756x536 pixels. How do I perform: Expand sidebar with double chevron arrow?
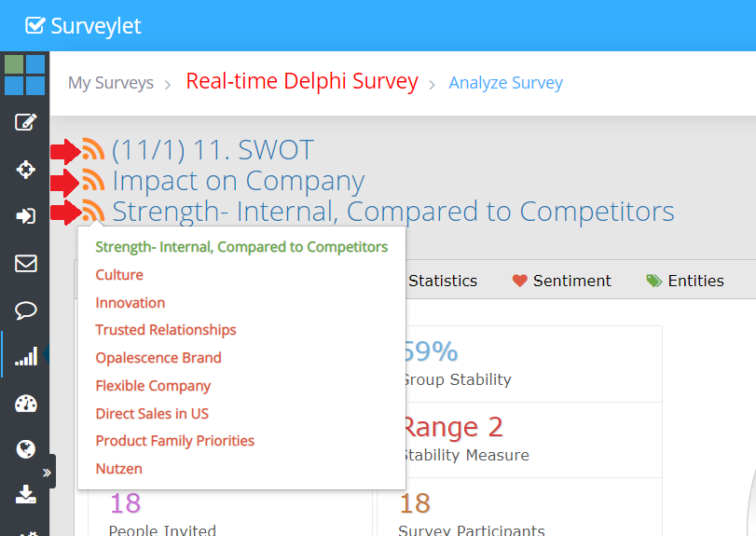47,473
